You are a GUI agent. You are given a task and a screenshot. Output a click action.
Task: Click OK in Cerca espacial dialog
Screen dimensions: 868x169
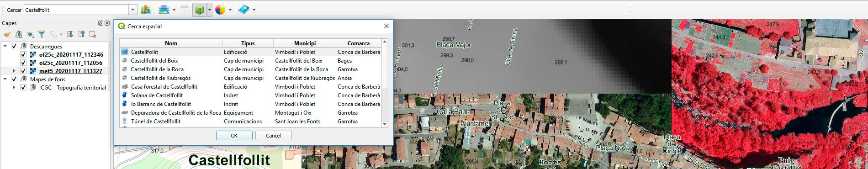234,136
